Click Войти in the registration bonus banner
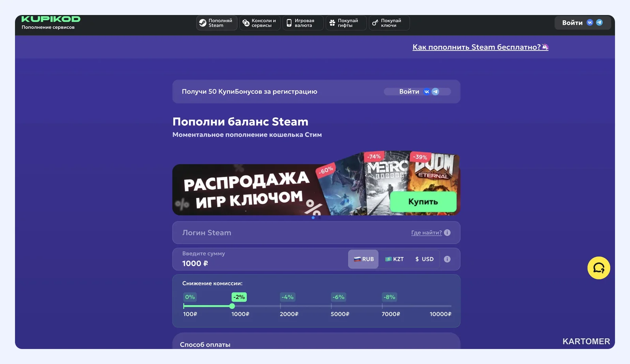 click(x=417, y=92)
